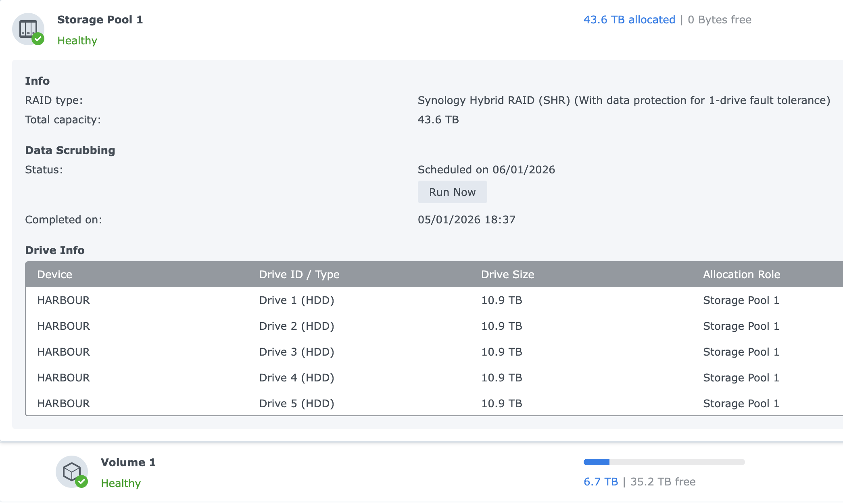The image size is (843, 504).
Task: Click the Volume 1 healthy checkmark badge
Action: 81,481
